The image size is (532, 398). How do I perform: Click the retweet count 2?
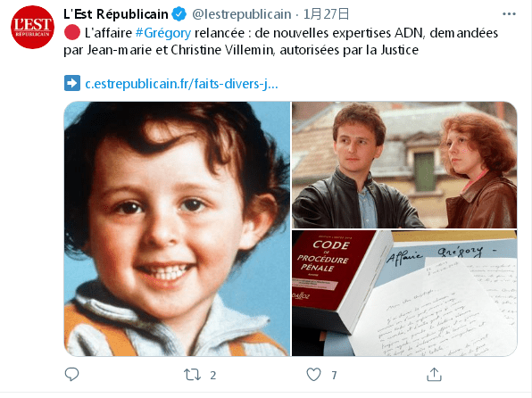pos(212,376)
